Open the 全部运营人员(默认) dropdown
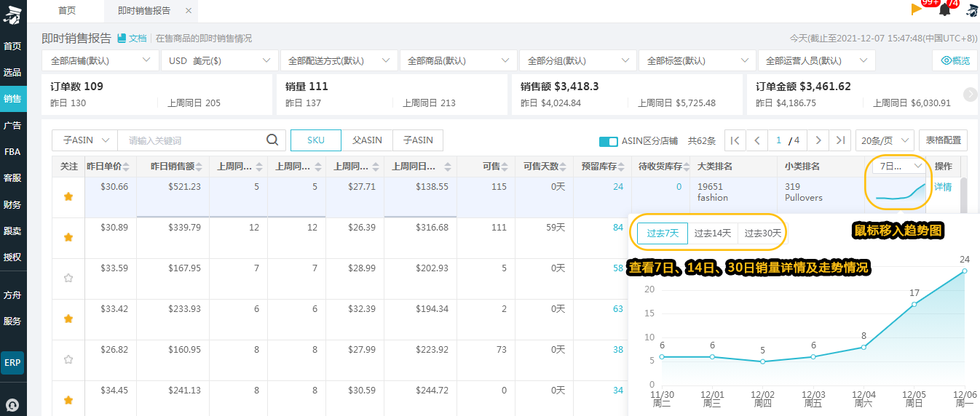Image resolution: width=980 pixels, height=416 pixels. point(817,60)
